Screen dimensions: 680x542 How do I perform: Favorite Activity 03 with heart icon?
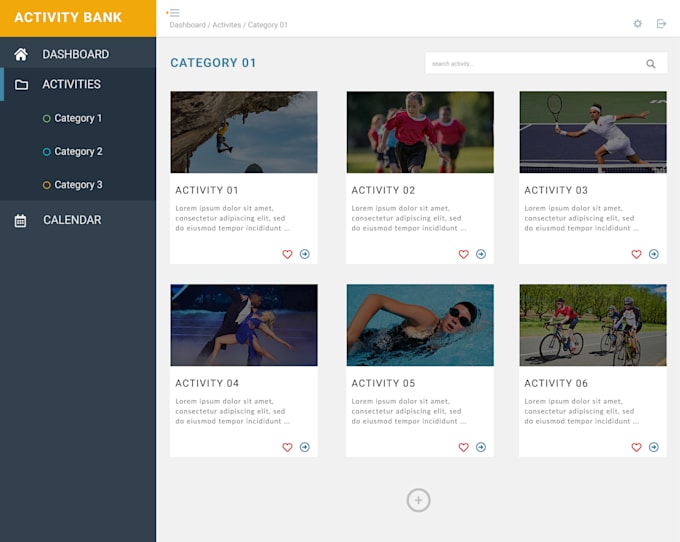point(636,254)
